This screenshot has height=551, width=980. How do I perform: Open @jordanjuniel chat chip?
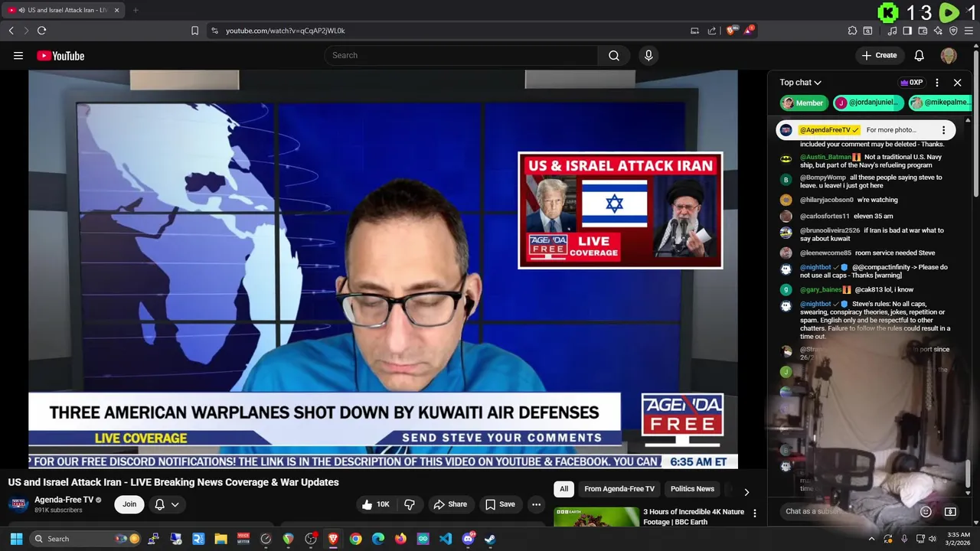click(867, 103)
